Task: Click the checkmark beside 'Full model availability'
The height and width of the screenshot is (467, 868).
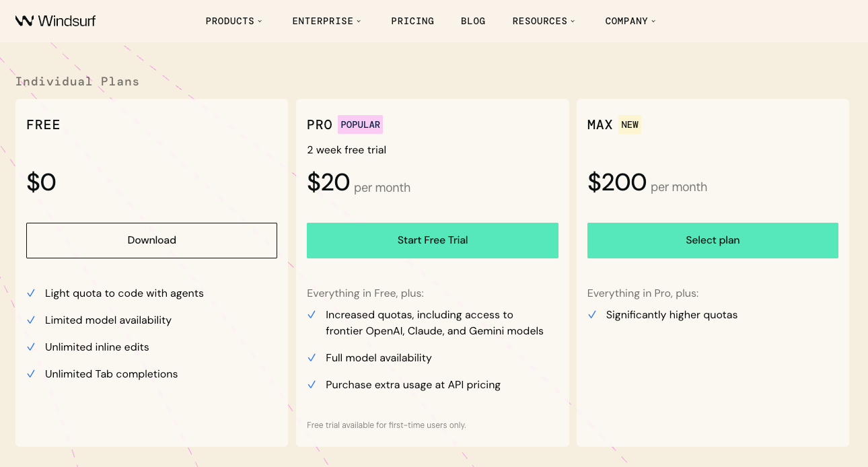Action: coord(312,357)
